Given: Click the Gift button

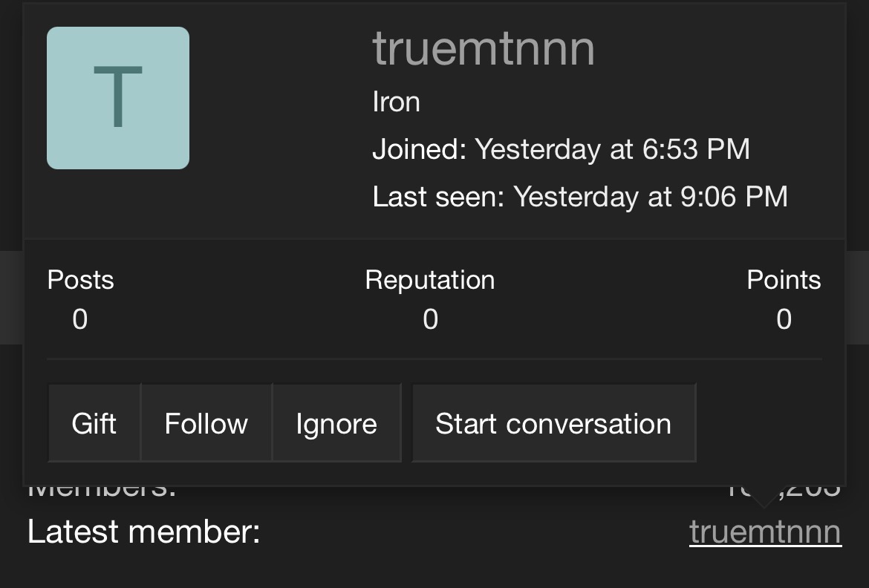Looking at the screenshot, I should 94,423.
